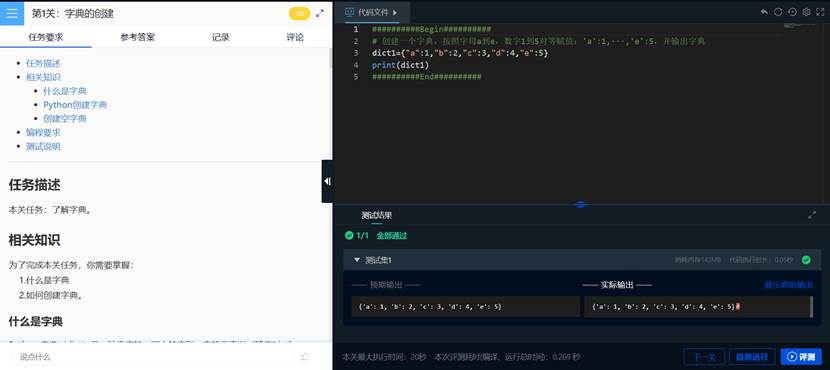Screen dimensions: 830x370
Task: Click the restore history icon in the editor toolbar
Action: tap(792, 12)
